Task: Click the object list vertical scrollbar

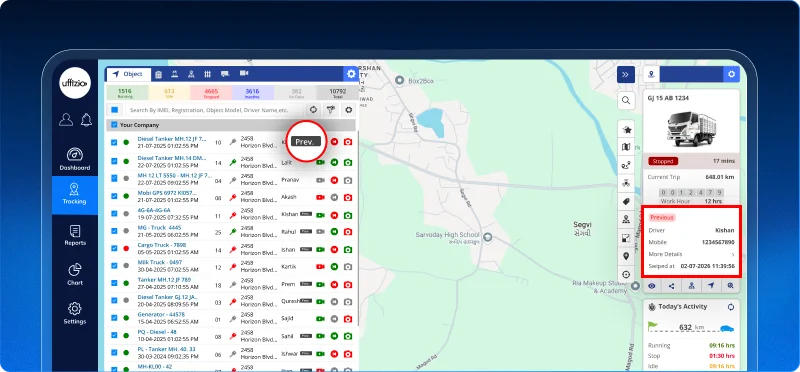Action: pos(357,229)
